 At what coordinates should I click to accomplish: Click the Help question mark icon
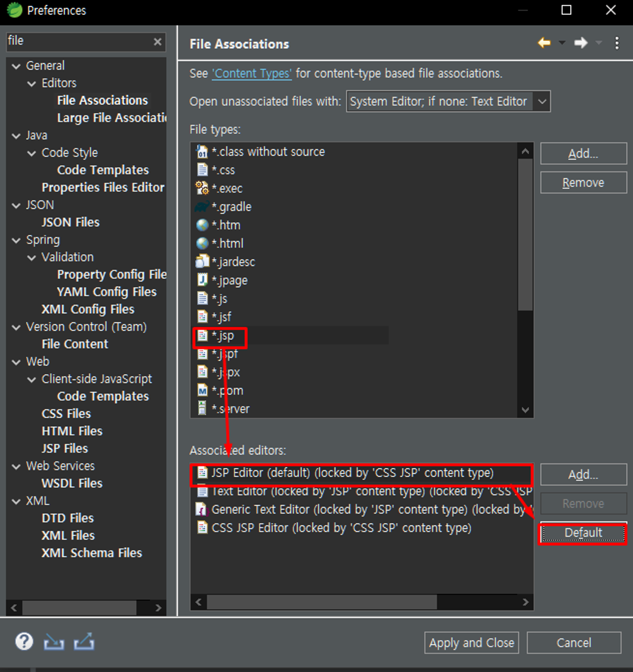[24, 641]
